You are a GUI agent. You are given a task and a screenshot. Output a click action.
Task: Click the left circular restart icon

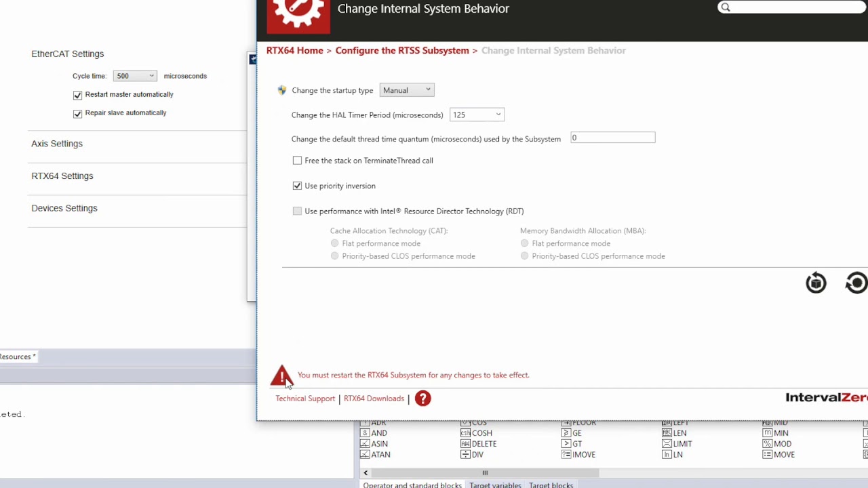coord(816,283)
